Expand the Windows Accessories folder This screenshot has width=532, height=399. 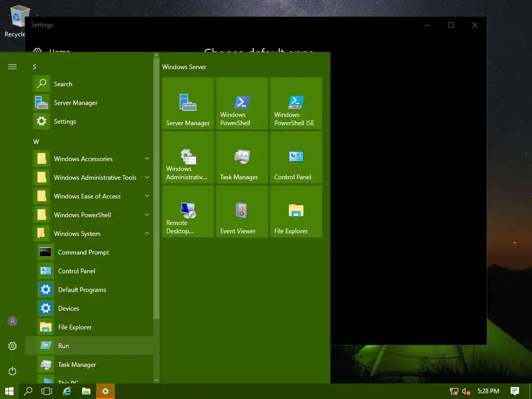pos(89,158)
